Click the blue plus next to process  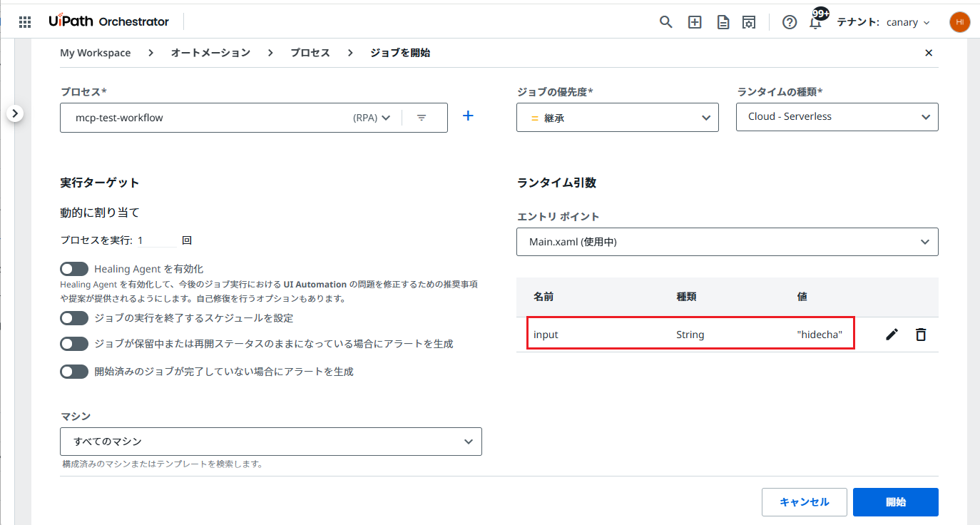468,116
